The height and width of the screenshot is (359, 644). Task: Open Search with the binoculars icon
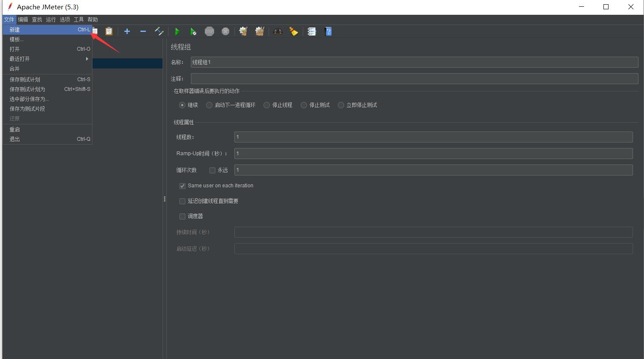[277, 31]
